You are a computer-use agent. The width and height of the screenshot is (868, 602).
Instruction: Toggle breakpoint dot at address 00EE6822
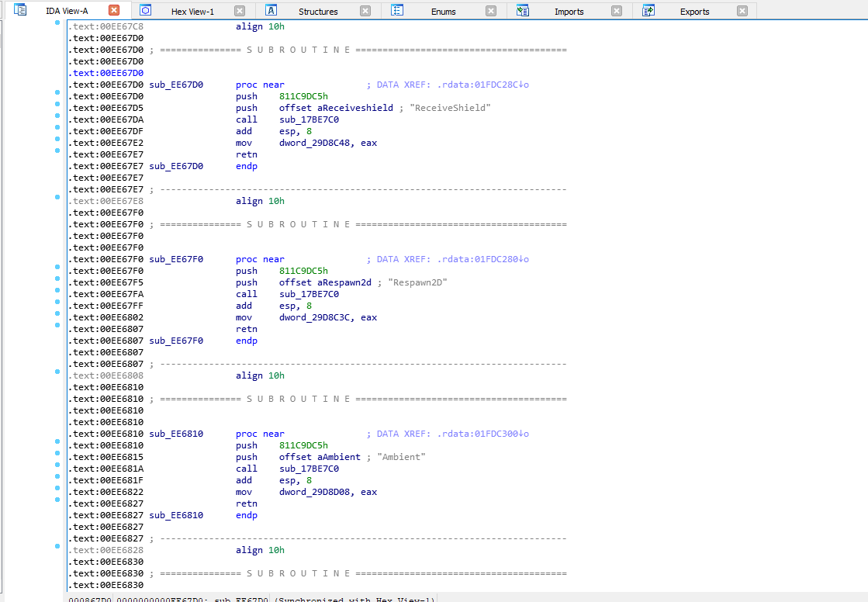coord(57,488)
